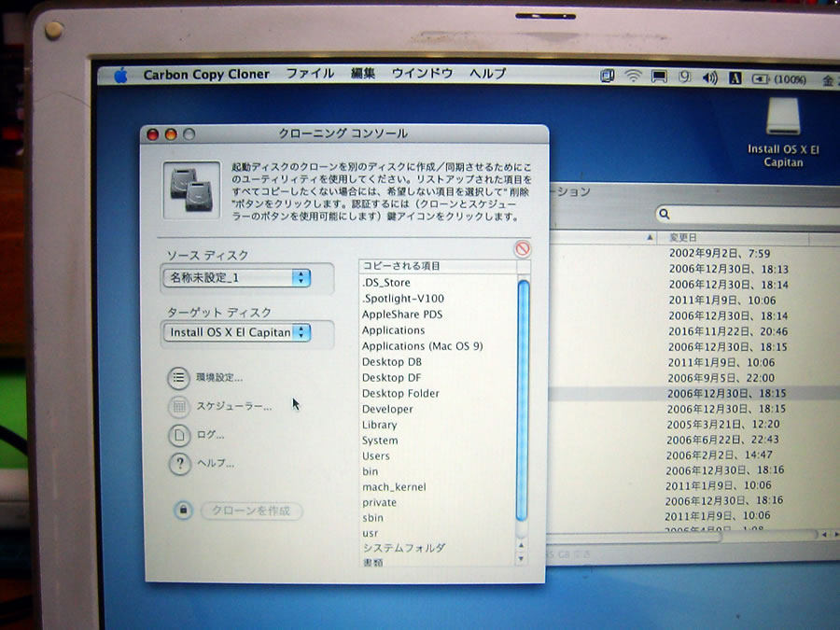This screenshot has width=840, height=630.
Task: Open preferences with the 環境設定 icon
Action: coord(178,378)
